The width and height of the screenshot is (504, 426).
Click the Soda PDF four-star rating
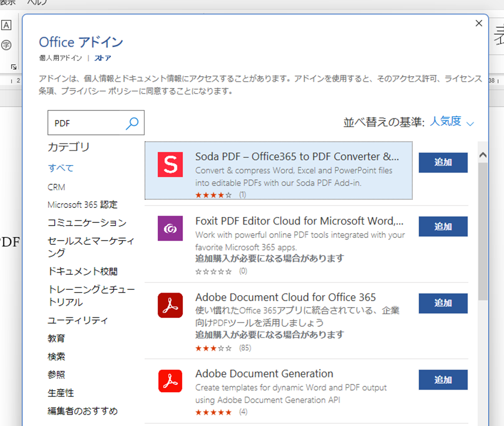click(213, 195)
